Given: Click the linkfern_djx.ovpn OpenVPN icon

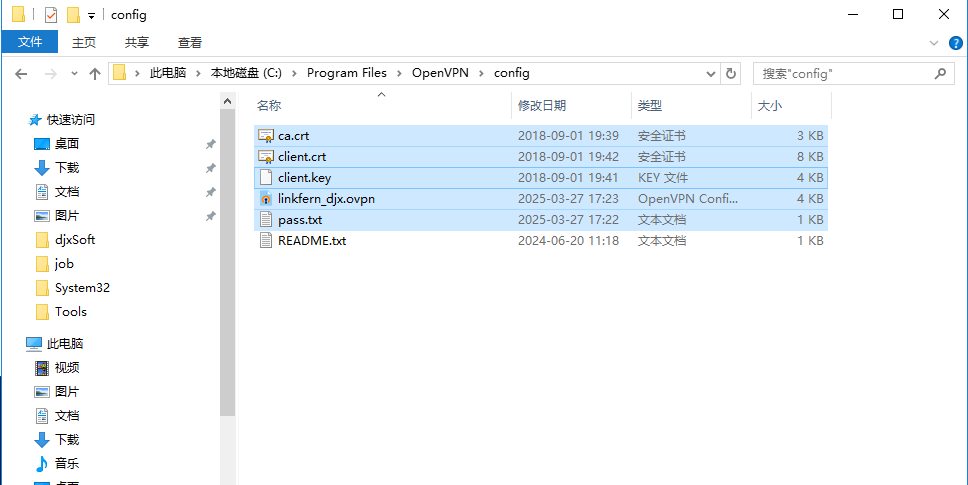Looking at the screenshot, I should pos(266,199).
